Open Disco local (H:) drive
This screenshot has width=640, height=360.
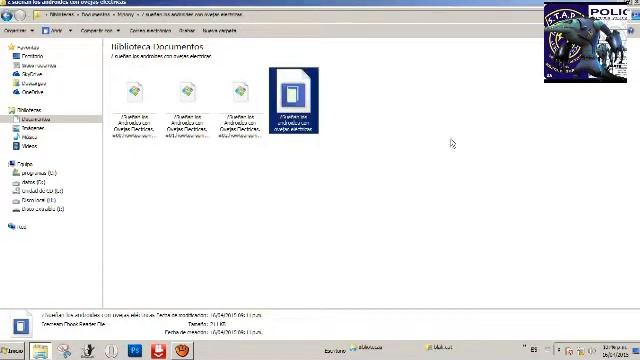point(34,200)
